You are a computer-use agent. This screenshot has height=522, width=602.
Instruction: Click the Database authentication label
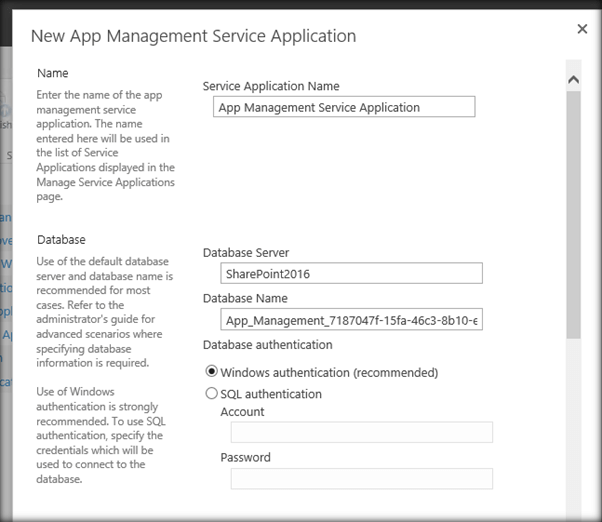pos(268,345)
